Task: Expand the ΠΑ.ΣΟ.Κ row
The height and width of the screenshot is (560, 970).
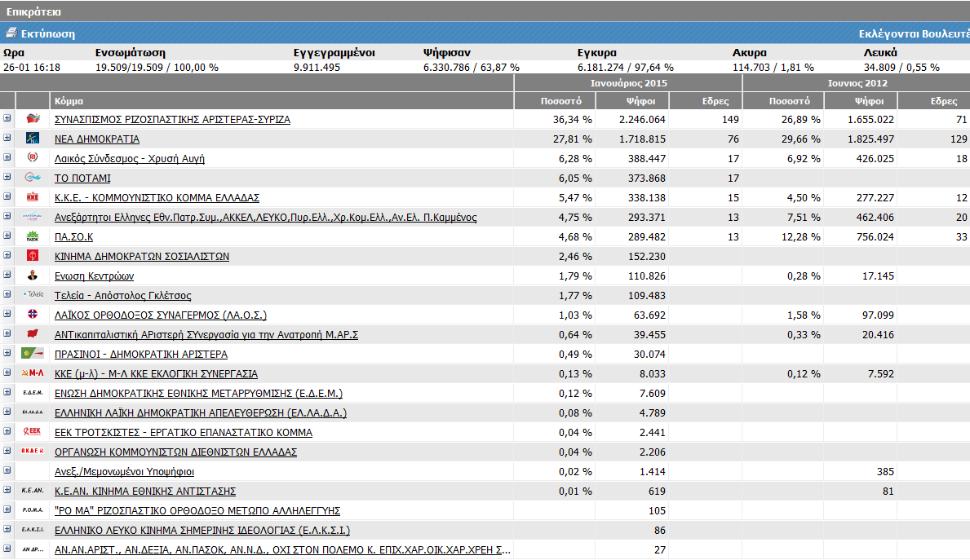Action: tap(7, 236)
